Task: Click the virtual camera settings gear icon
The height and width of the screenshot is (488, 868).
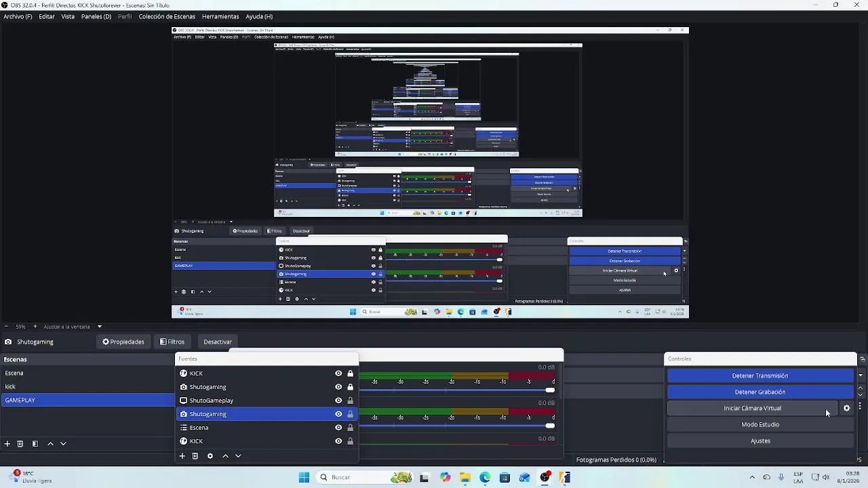Action: click(846, 408)
